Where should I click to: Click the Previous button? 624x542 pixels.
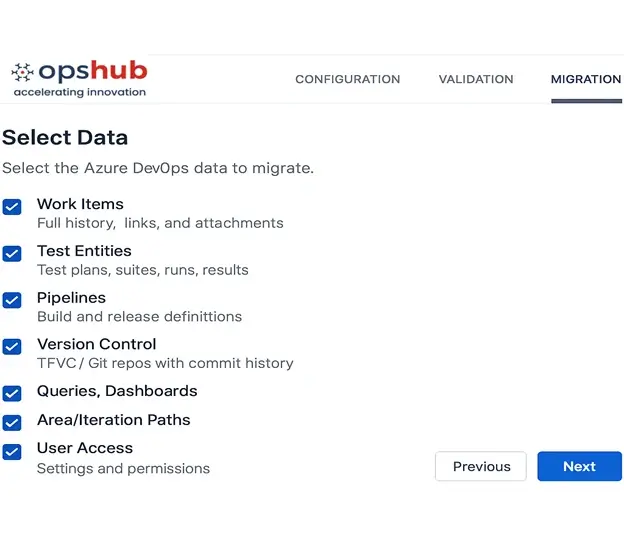pos(481,466)
